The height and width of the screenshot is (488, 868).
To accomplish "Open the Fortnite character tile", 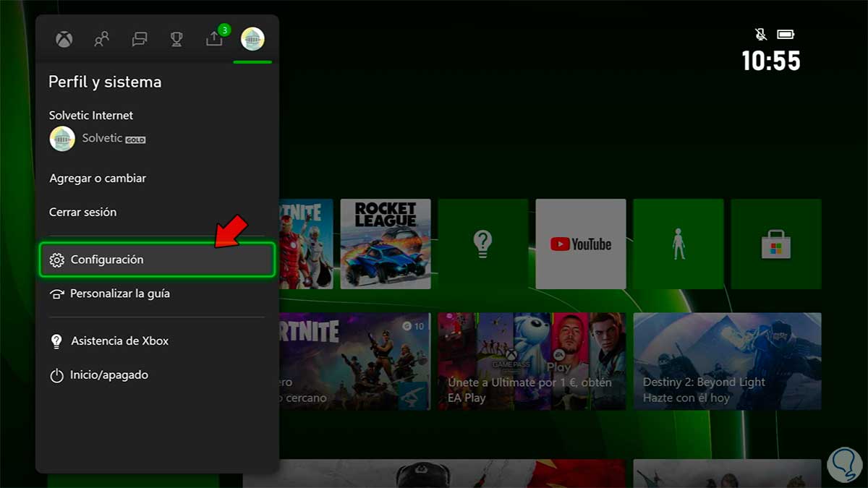I will pyautogui.click(x=306, y=244).
